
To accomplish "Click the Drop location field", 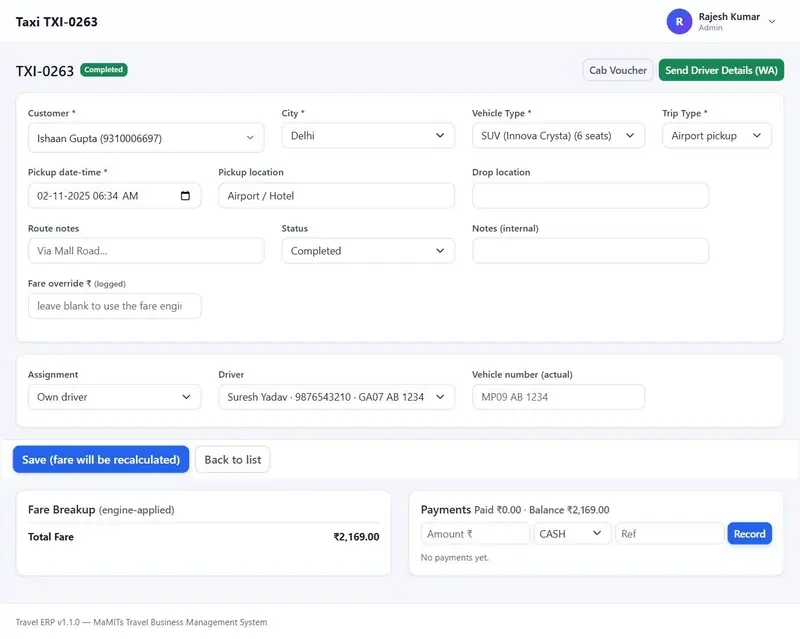I will [590, 196].
